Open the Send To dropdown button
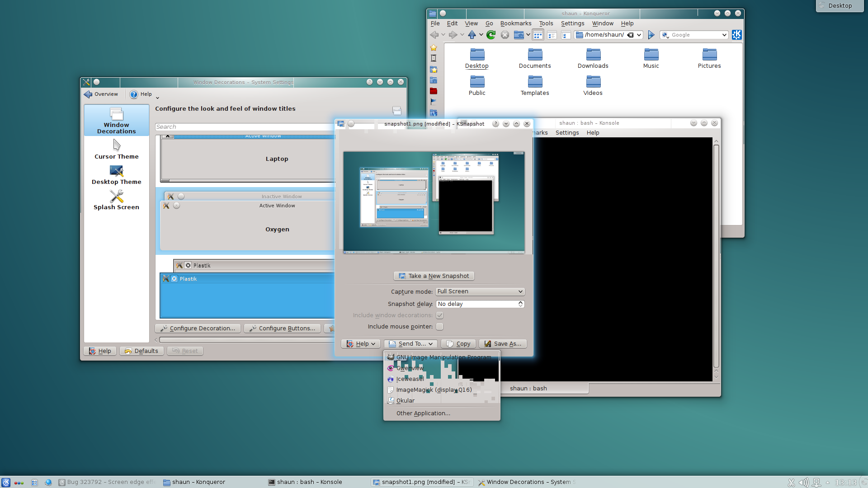This screenshot has width=868, height=488. point(411,344)
